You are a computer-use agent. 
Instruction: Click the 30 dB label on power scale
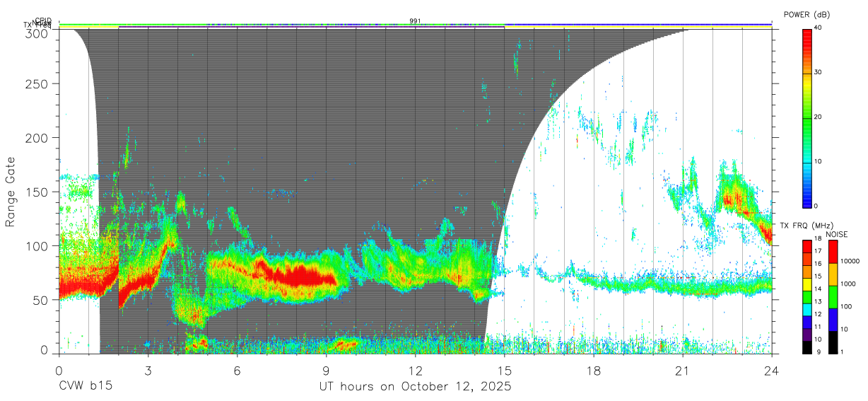pos(819,73)
